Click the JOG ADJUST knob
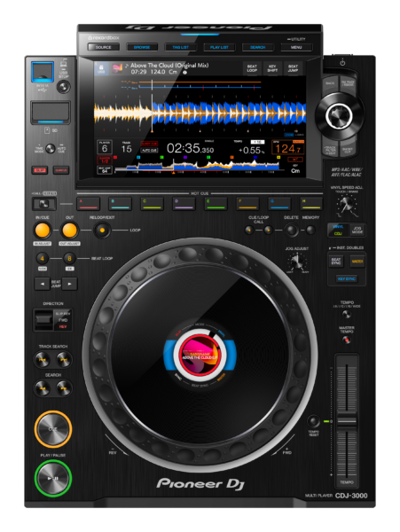This screenshot has height=532, width=400. pos(297,262)
